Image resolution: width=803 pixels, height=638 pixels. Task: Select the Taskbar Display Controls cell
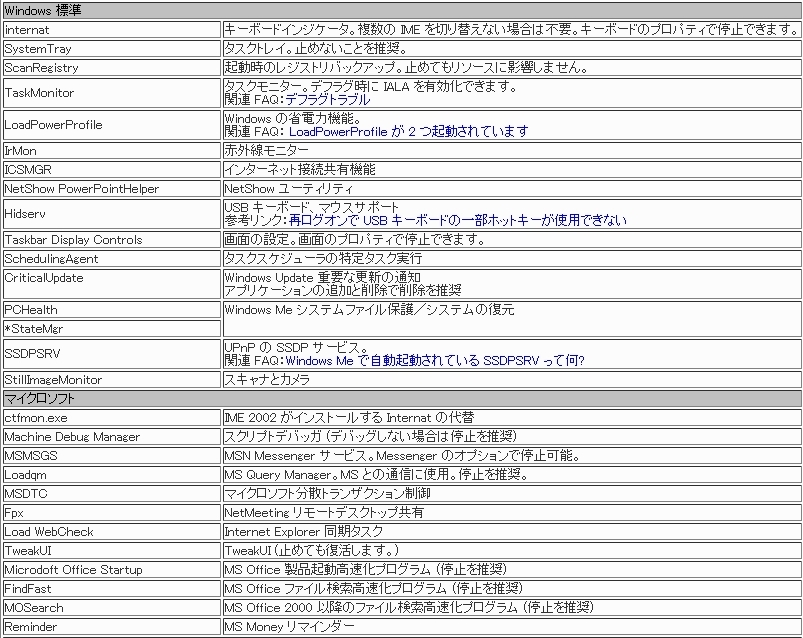click(x=112, y=240)
